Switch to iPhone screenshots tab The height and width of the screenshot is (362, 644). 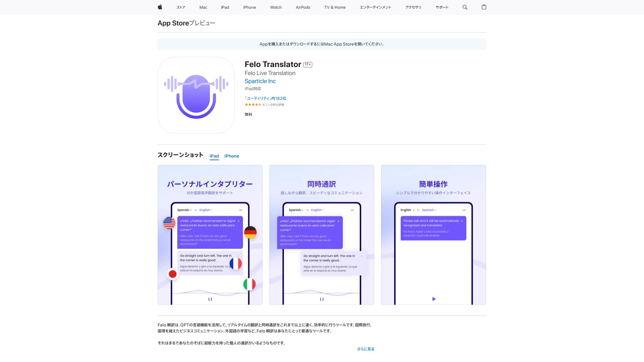pos(232,156)
